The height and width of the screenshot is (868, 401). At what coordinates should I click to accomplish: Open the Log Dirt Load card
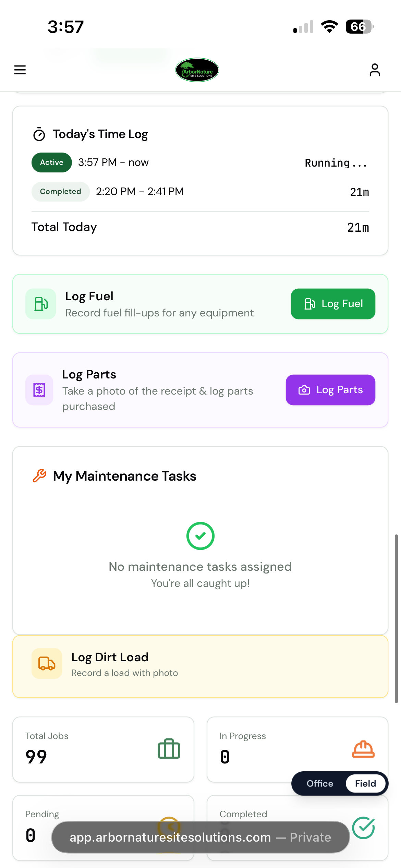point(200,666)
